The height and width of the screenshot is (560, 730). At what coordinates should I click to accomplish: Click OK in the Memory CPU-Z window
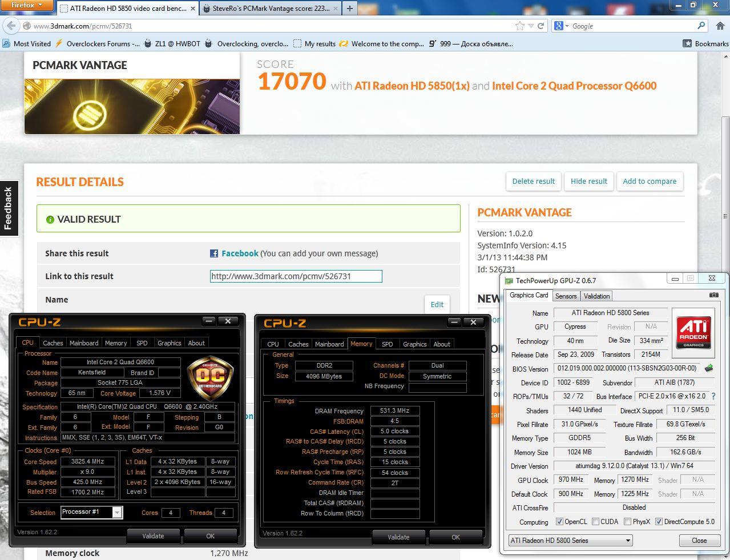pos(455,537)
